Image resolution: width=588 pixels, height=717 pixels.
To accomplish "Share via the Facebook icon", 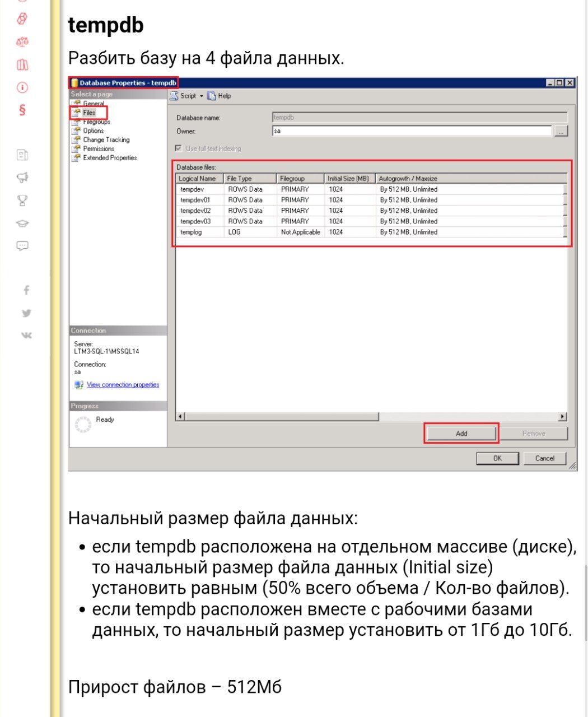I will pyautogui.click(x=26, y=290).
